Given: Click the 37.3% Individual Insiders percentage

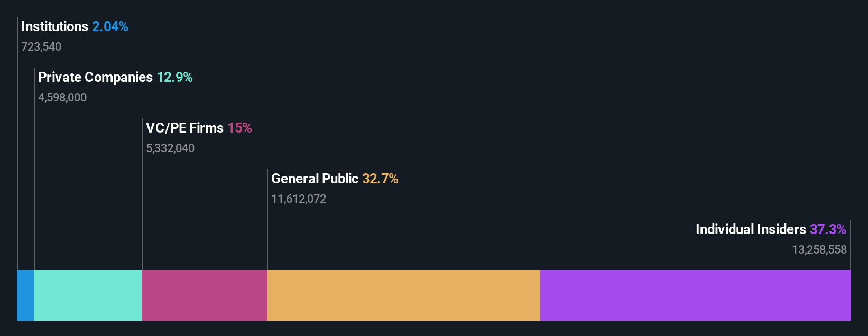Looking at the screenshot, I should point(828,229).
